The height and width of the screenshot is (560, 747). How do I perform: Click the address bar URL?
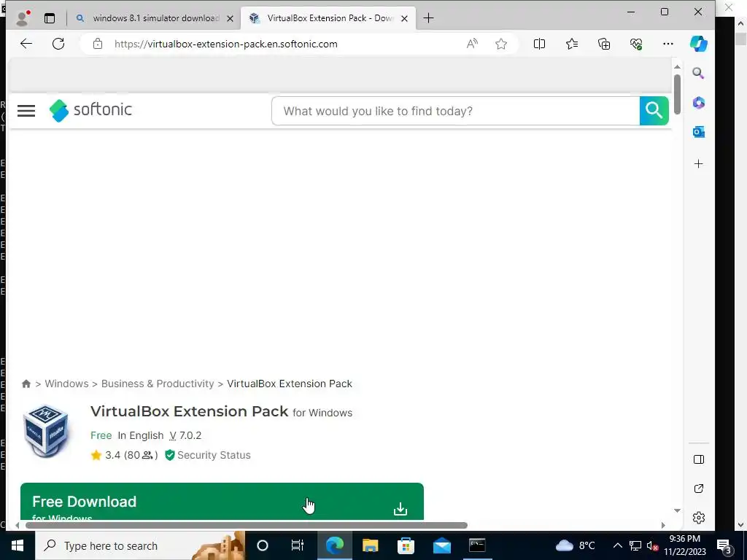point(226,44)
